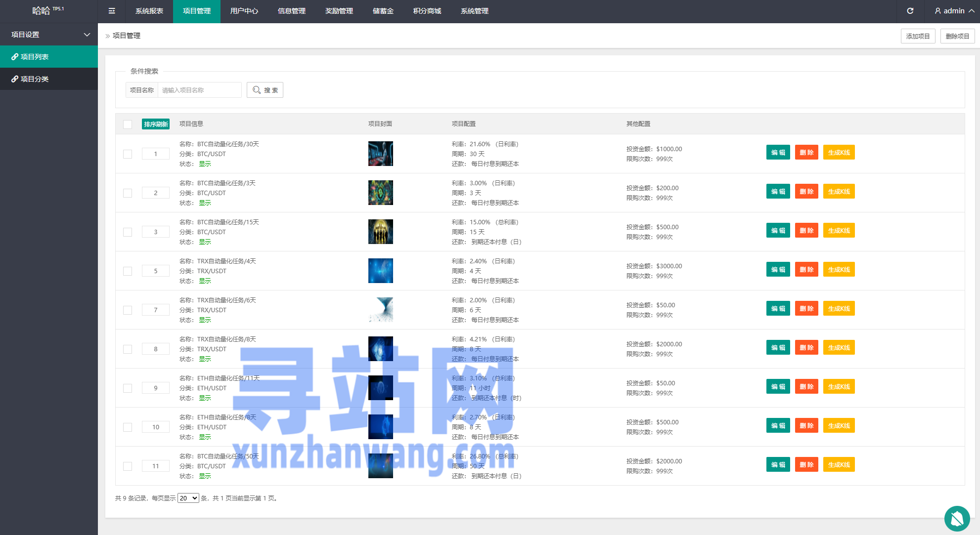Collapse the 项目设置 sidebar section
This screenshot has width=980, height=535.
click(x=87, y=35)
